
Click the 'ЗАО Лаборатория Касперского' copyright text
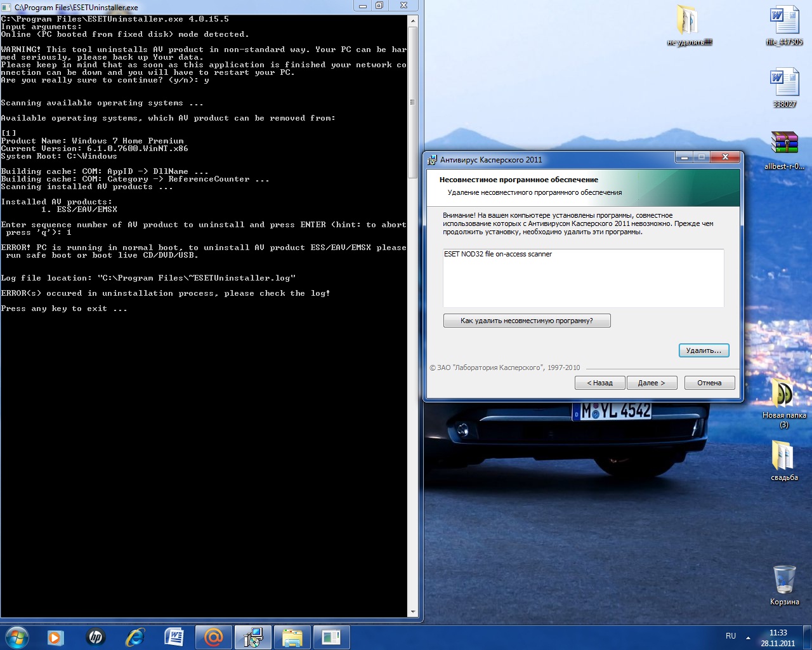pos(505,368)
